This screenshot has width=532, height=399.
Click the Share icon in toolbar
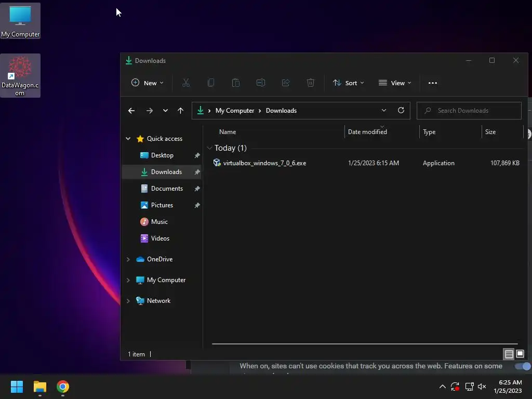coord(286,83)
